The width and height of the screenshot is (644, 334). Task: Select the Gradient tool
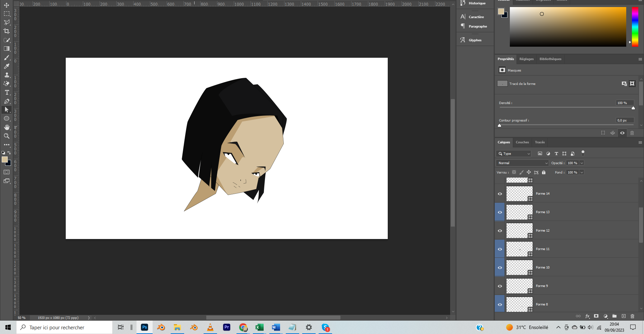click(x=6, y=49)
